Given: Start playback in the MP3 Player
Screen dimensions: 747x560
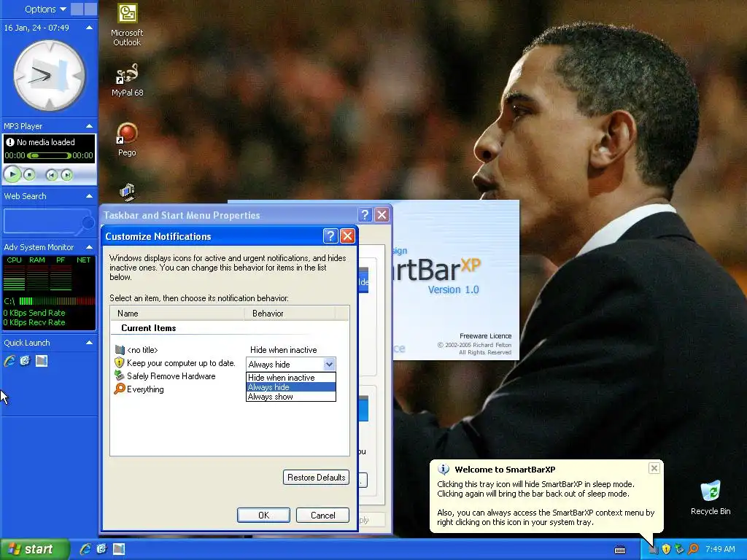Looking at the screenshot, I should pyautogui.click(x=12, y=175).
